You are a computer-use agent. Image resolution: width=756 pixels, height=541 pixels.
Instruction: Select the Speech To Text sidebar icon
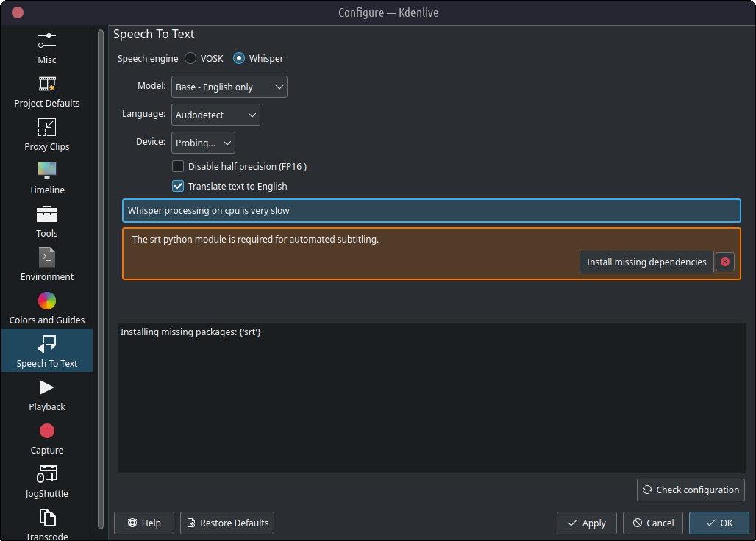(x=47, y=344)
